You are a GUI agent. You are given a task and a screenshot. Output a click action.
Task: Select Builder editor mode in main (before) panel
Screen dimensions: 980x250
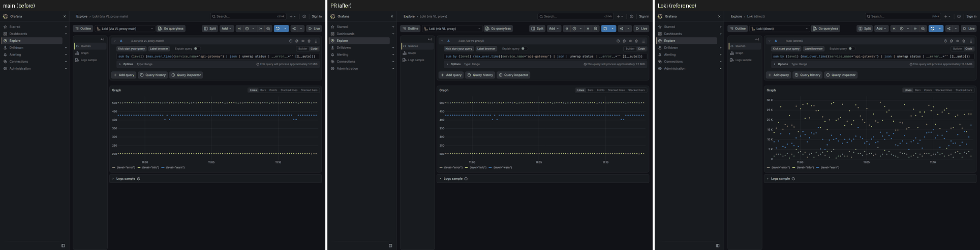click(x=302, y=49)
